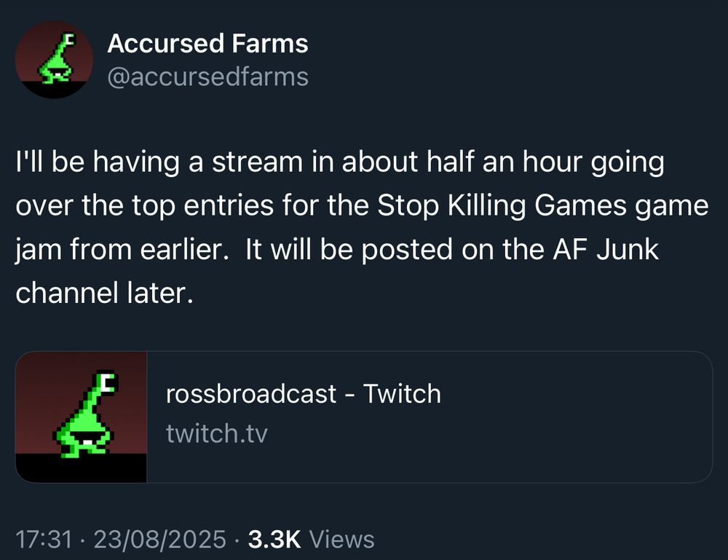The width and height of the screenshot is (728, 560).
Task: Click the twitch.tv domain text
Action: [x=217, y=434]
